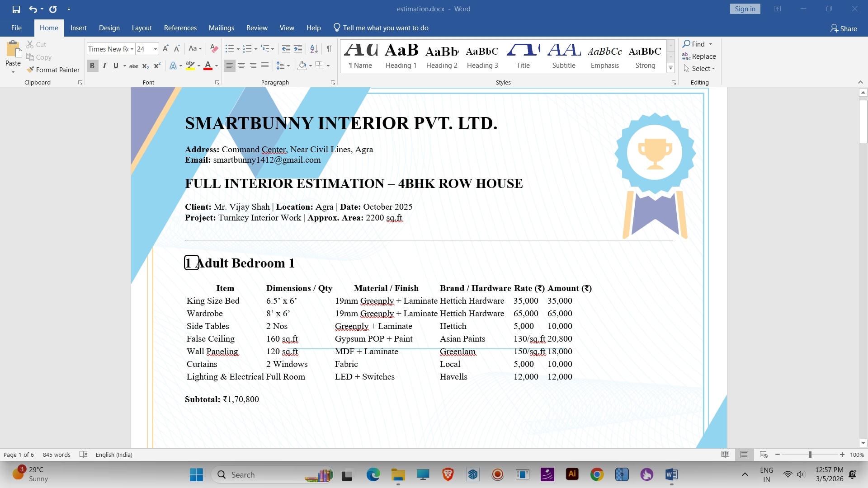
Task: Save the document with the floppy icon
Action: pyautogui.click(x=16, y=9)
